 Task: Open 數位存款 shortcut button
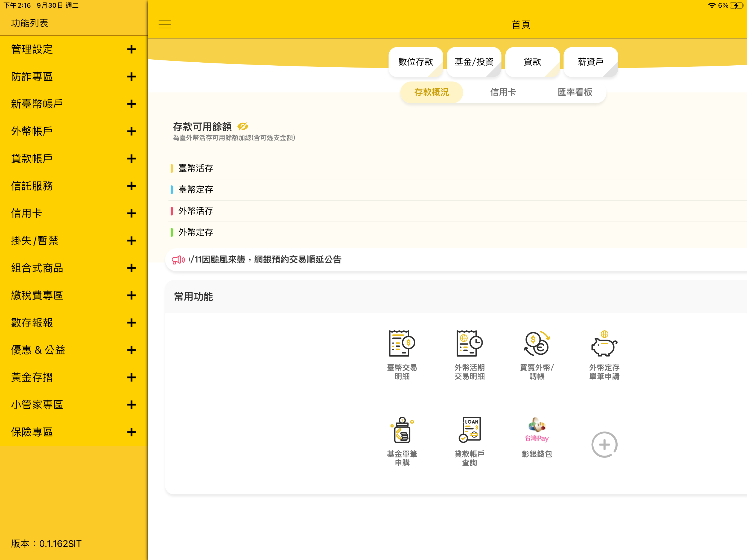tap(415, 62)
